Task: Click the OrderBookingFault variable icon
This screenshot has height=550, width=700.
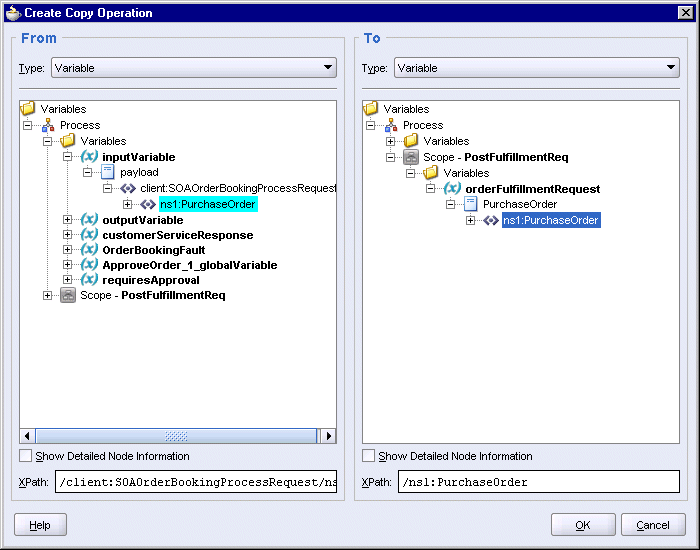Action: point(89,250)
